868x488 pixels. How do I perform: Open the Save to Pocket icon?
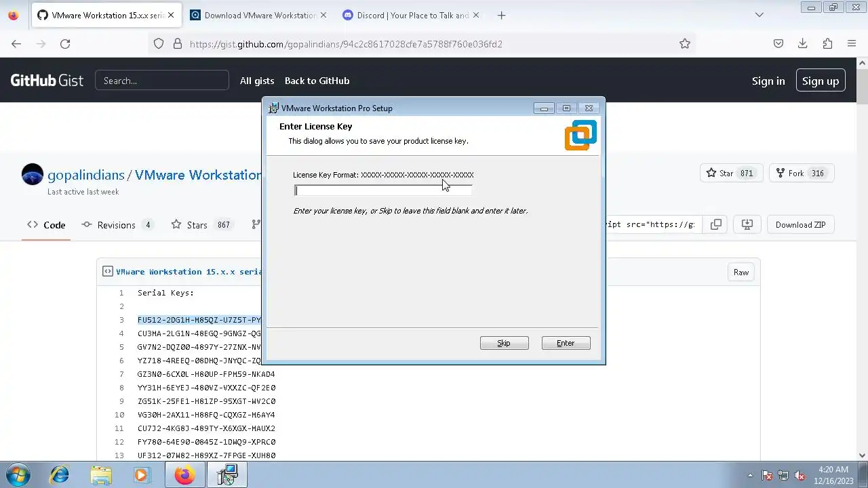pyautogui.click(x=778, y=43)
